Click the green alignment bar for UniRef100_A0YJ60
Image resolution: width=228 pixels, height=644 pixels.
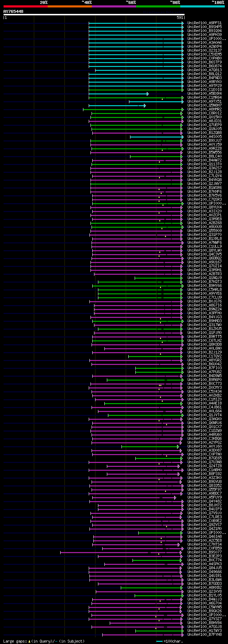tap(150, 447)
